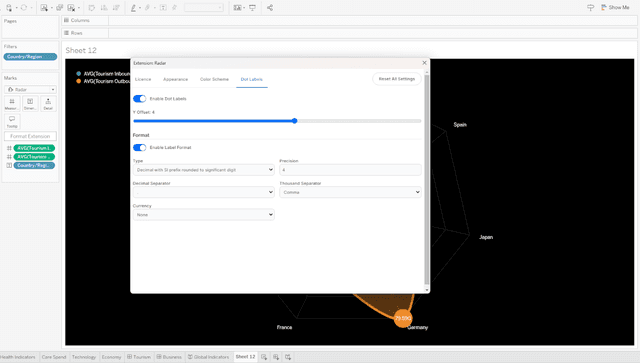Open the Currency dropdown
The height and width of the screenshot is (363, 640).
204,215
